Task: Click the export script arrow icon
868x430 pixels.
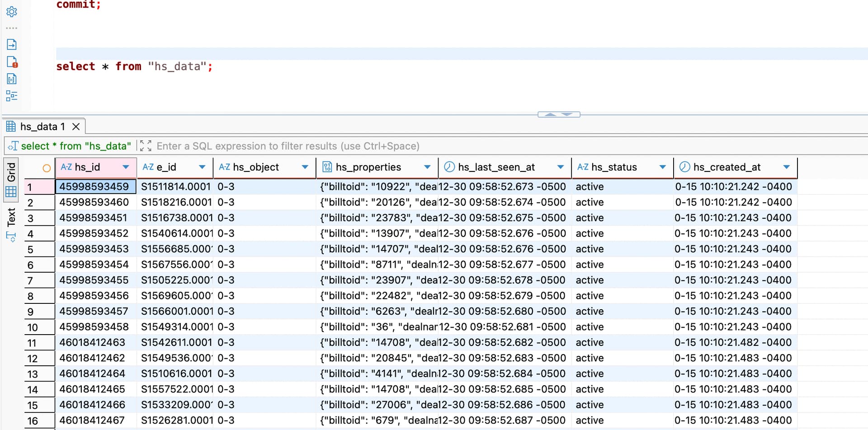Action: (x=12, y=44)
